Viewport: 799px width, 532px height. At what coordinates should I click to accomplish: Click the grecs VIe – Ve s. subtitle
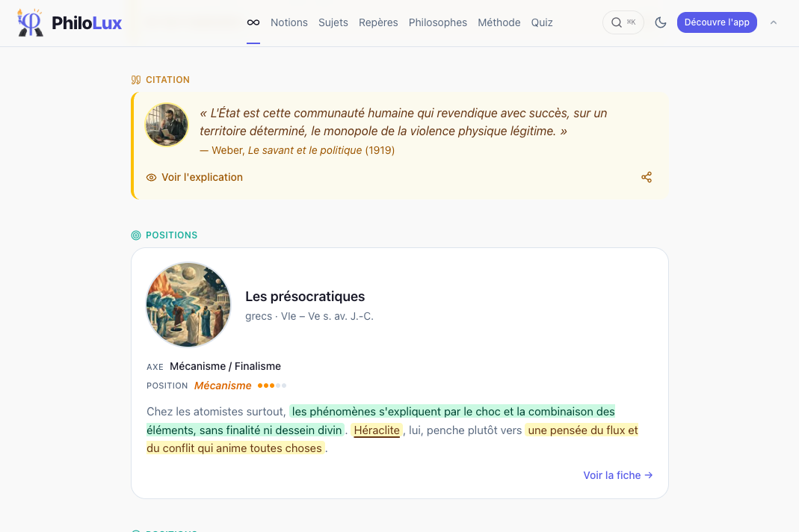click(309, 317)
